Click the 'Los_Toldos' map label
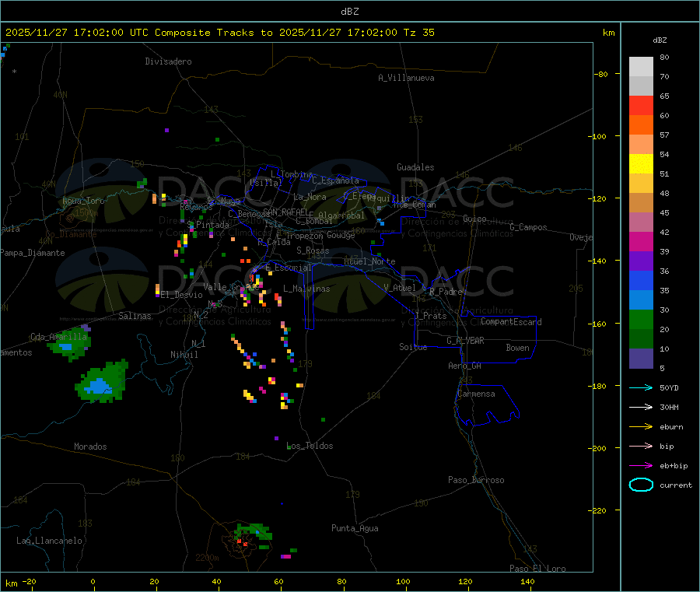This screenshot has width=700, height=592. (x=310, y=446)
